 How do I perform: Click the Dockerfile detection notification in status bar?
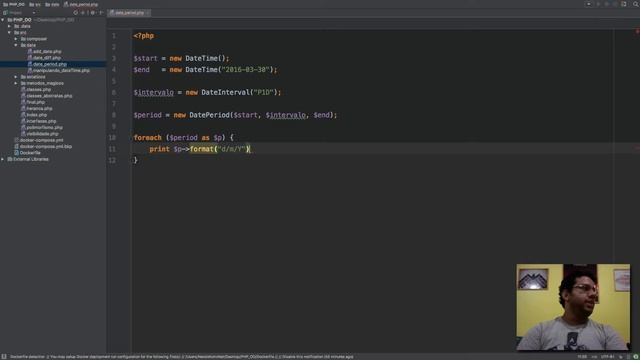click(182, 357)
